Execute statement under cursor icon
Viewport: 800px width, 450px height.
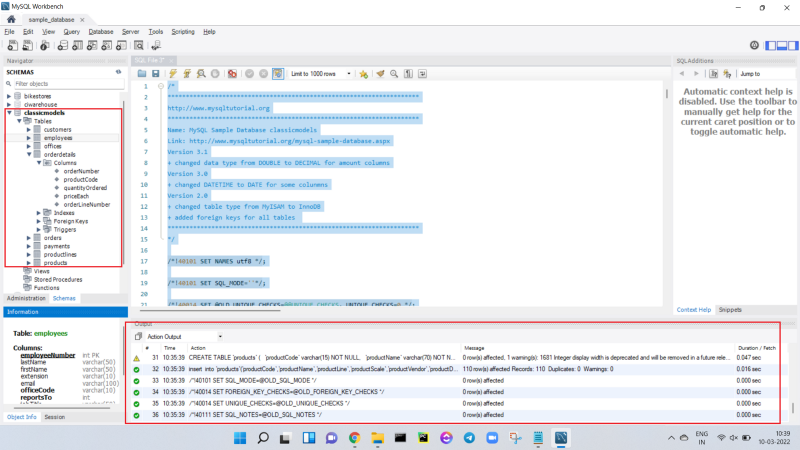[187, 73]
